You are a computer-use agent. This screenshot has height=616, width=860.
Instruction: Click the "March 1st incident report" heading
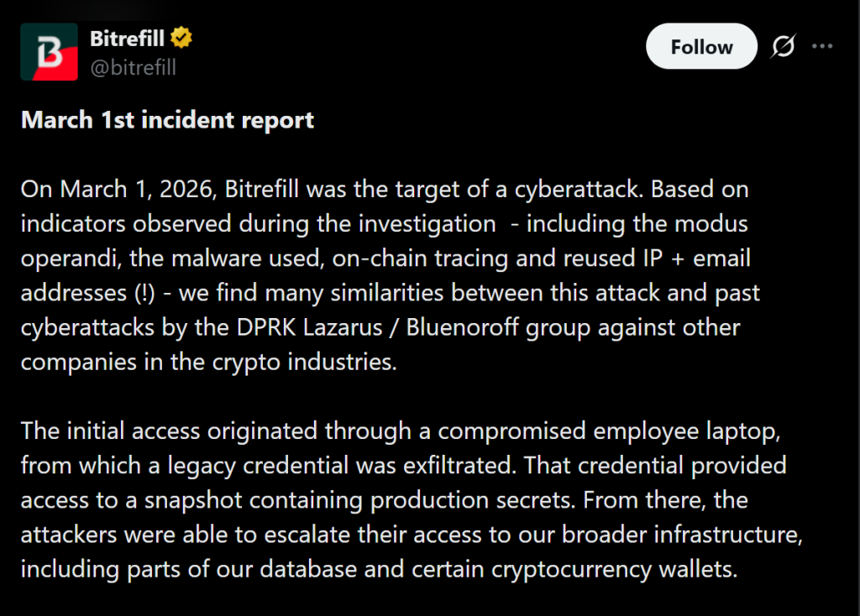[167, 120]
